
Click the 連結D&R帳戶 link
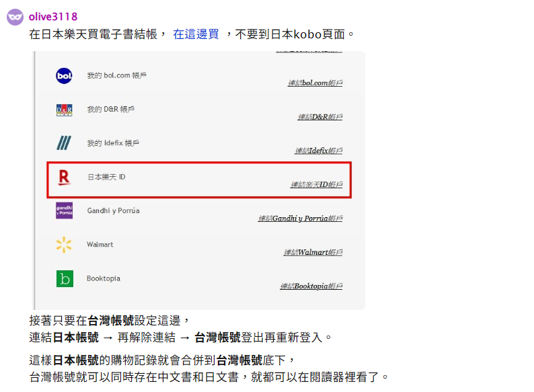[320, 117]
